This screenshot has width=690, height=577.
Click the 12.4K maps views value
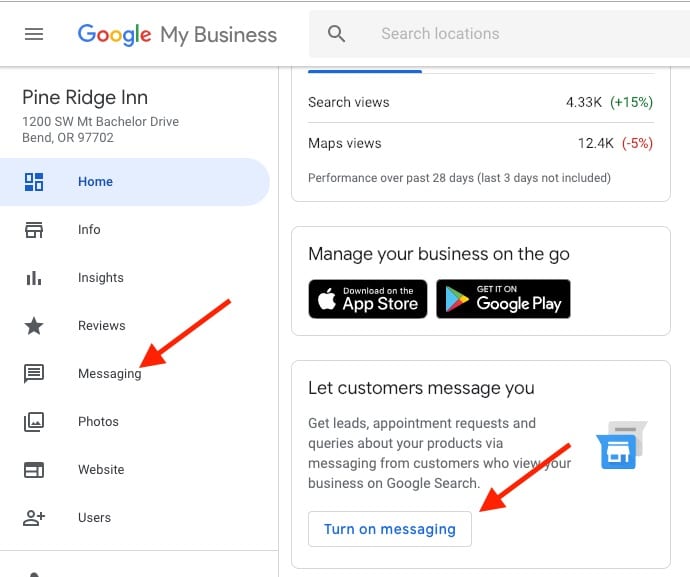[x=595, y=143]
